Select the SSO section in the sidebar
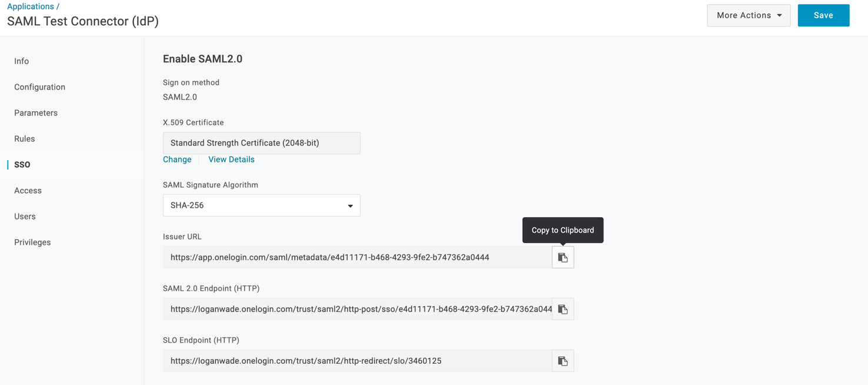The height and width of the screenshot is (385, 868). point(22,164)
